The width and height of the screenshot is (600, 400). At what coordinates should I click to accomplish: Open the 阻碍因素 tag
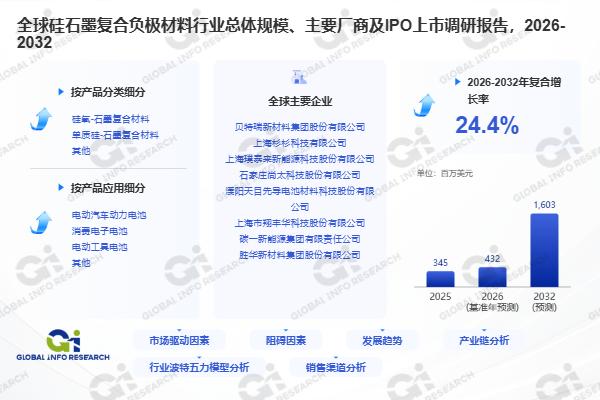(286, 340)
